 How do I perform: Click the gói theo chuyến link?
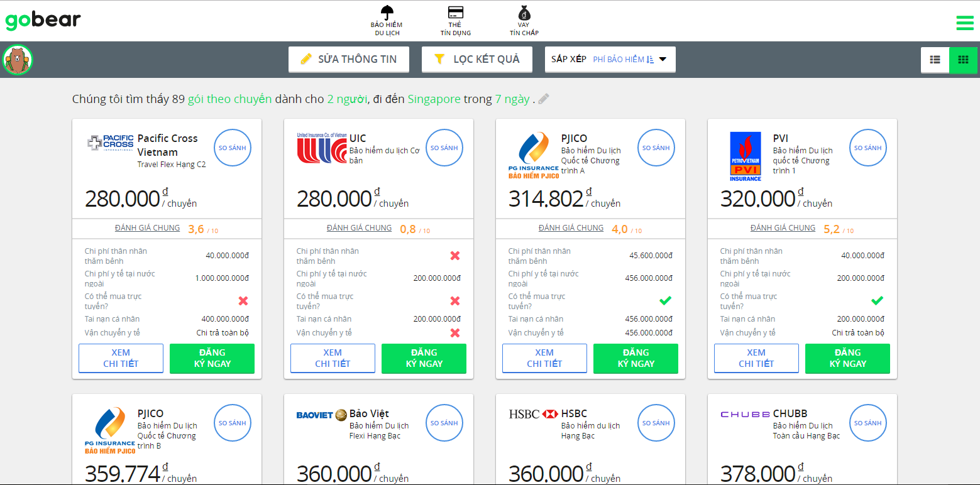click(229, 99)
